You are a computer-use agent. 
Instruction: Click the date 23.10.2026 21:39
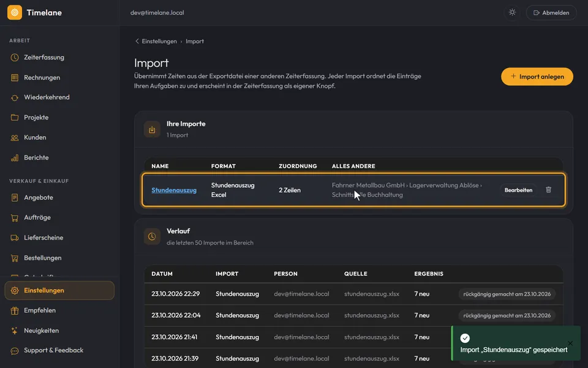pyautogui.click(x=175, y=358)
